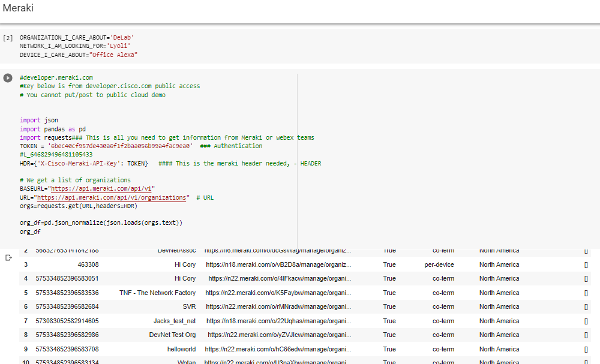Click the HDR header dictionary line
This screenshot has height=364, width=600.
tap(84, 163)
